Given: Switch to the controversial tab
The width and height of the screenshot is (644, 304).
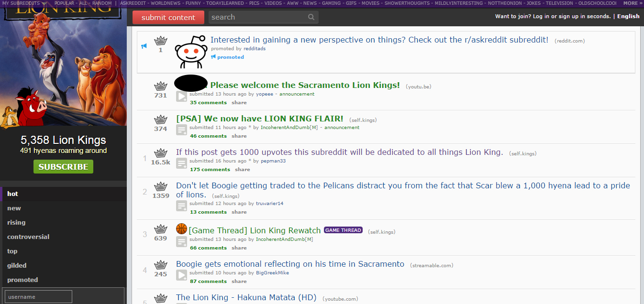Looking at the screenshot, I should click(28, 237).
